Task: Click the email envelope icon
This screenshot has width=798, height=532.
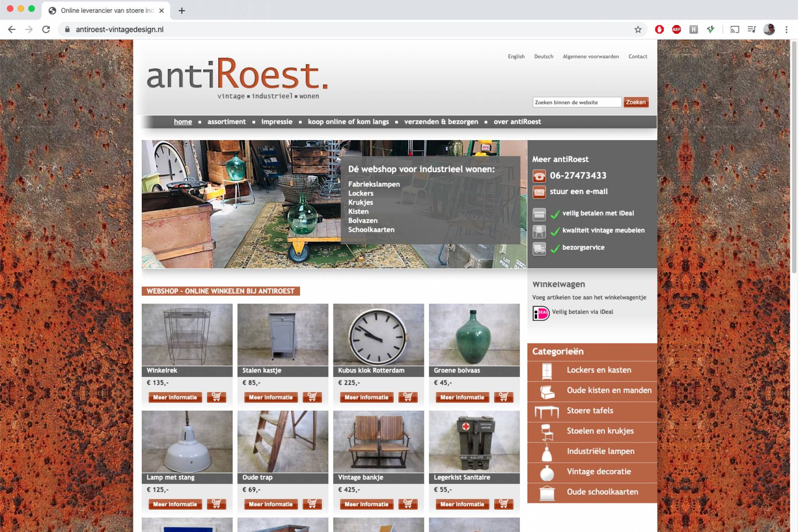Action: [x=539, y=192]
